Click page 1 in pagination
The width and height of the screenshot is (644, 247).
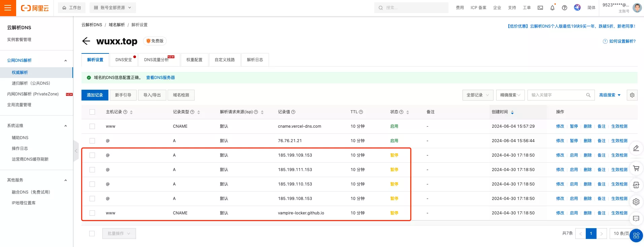[591, 234]
